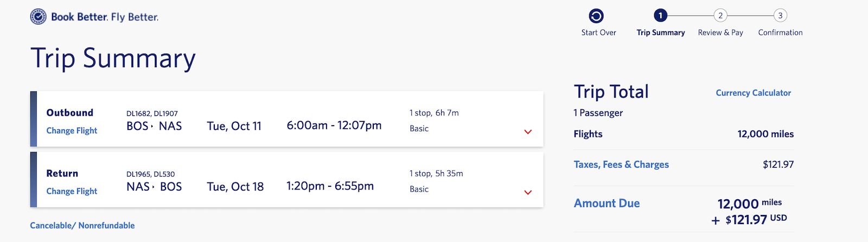Expand the Outbound flight details chevron
The width and height of the screenshot is (868, 242).
tap(528, 132)
